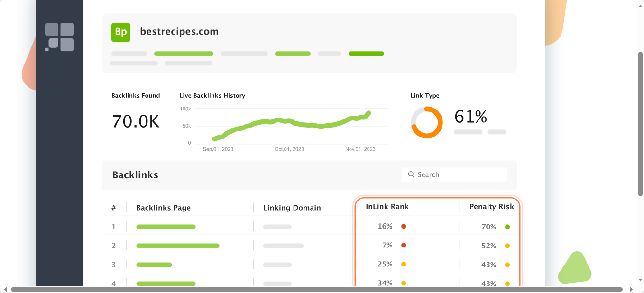This screenshot has width=644, height=293.
Task: Click the Oct,01, 2023 axis label
Action: pyautogui.click(x=289, y=149)
